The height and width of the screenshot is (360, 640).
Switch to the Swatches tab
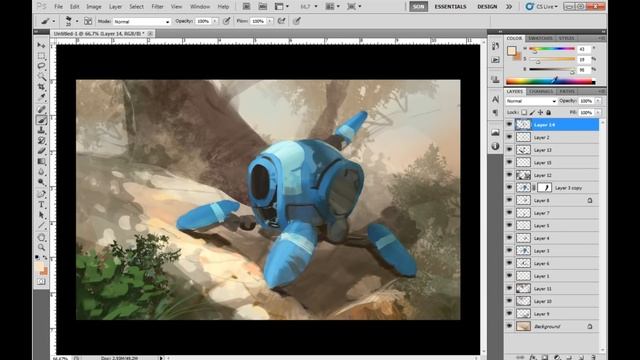(540, 38)
